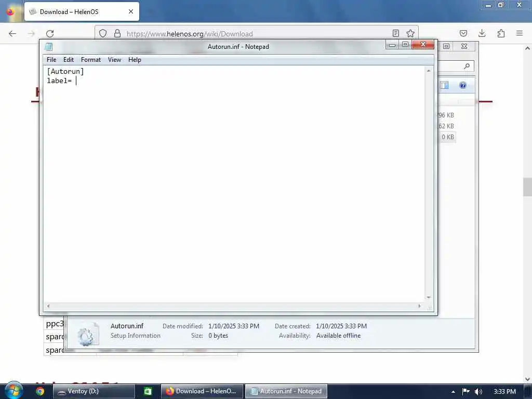Reload the page in Firefox

click(50, 34)
